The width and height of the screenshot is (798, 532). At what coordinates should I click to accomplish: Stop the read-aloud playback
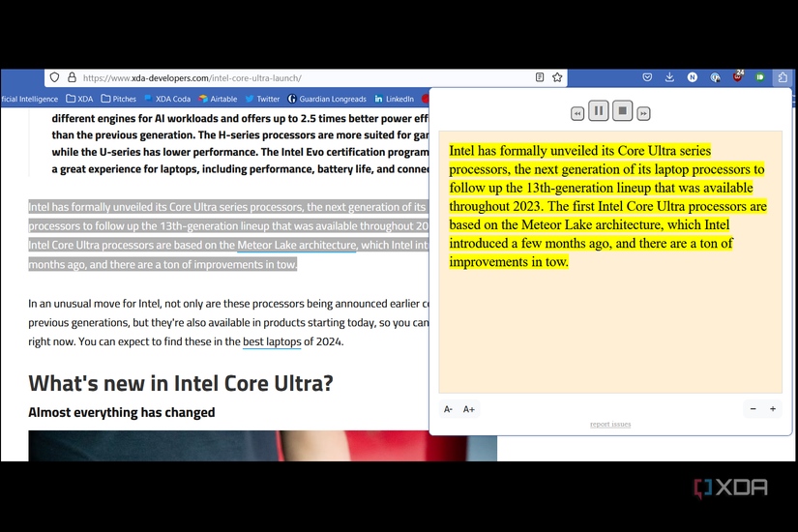(x=622, y=110)
